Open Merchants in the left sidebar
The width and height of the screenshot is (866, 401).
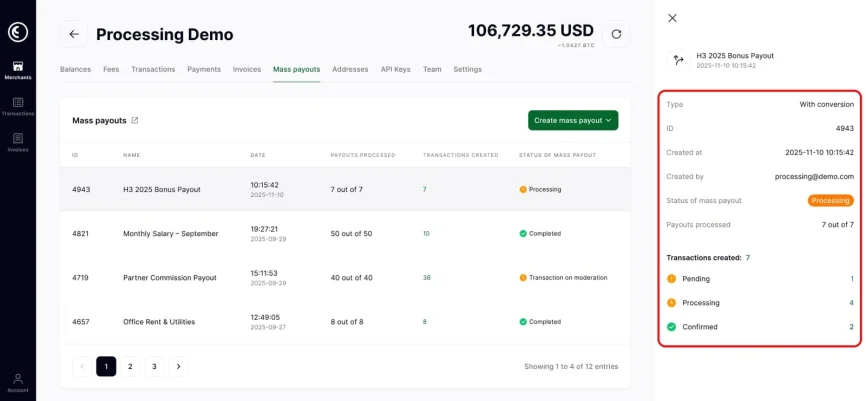coord(17,70)
